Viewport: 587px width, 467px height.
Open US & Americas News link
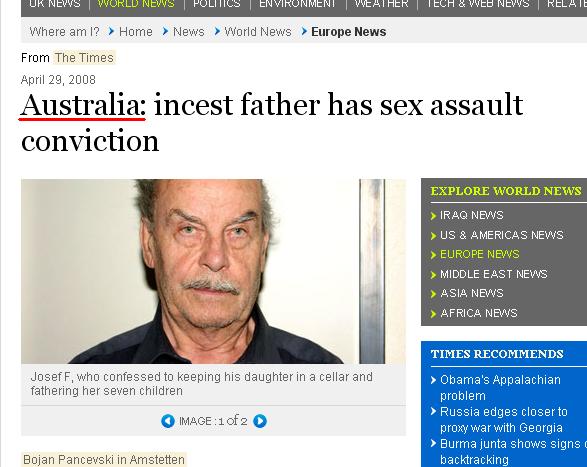tap(502, 235)
